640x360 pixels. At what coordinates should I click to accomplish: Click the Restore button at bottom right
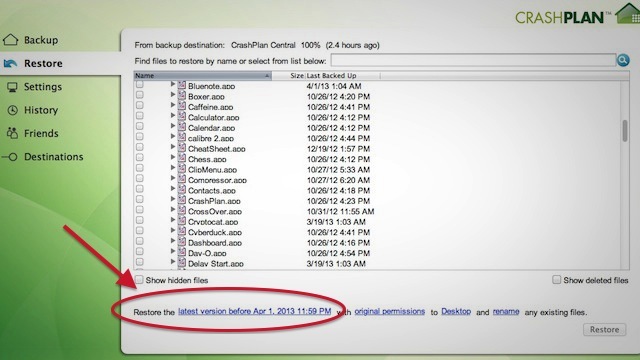604,329
